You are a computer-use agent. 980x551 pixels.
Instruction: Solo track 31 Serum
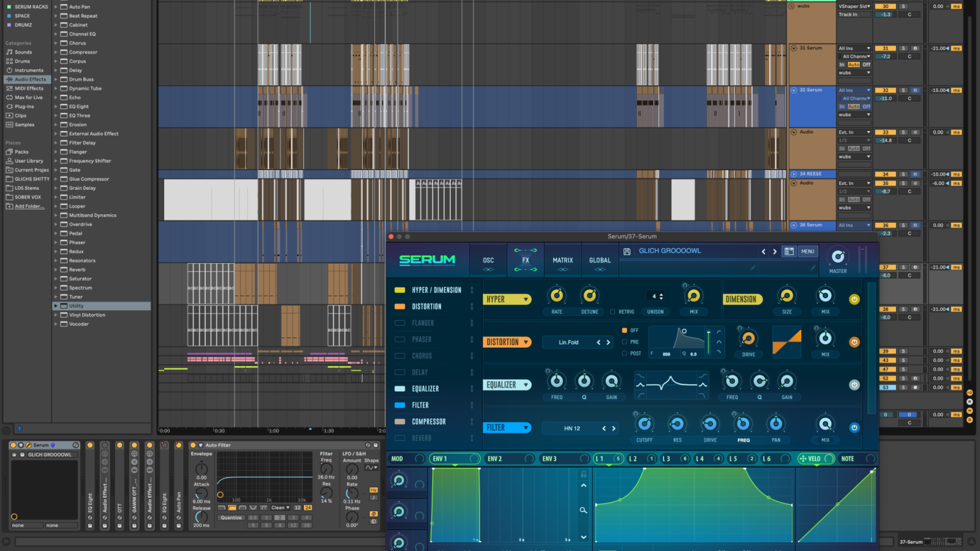(903, 48)
